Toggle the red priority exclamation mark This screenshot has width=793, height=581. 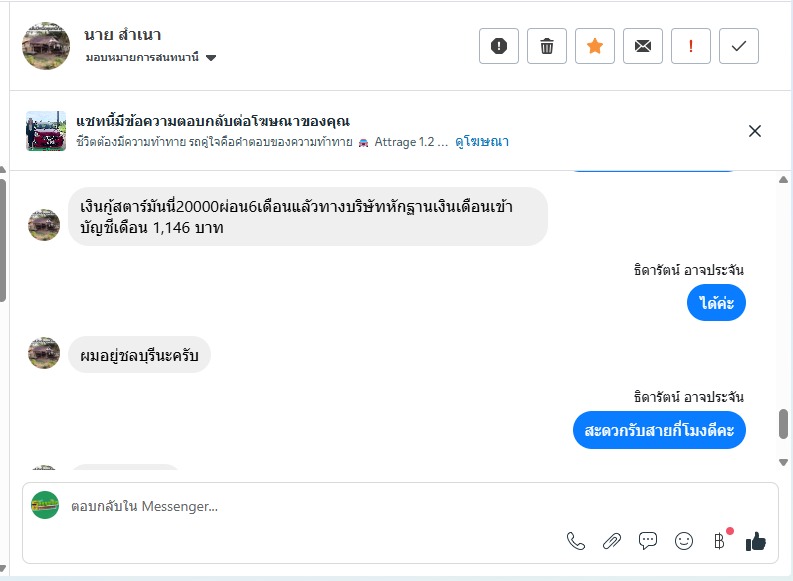tap(691, 46)
